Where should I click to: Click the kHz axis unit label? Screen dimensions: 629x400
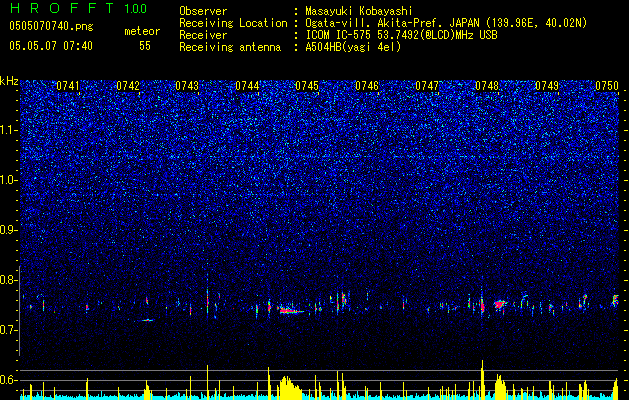coord(9,81)
